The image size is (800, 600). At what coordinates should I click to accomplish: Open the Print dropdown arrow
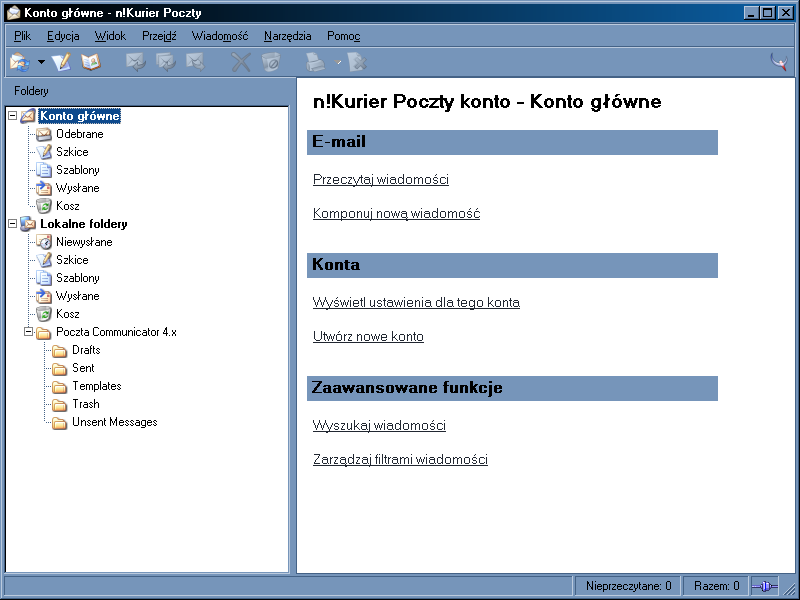(337, 62)
